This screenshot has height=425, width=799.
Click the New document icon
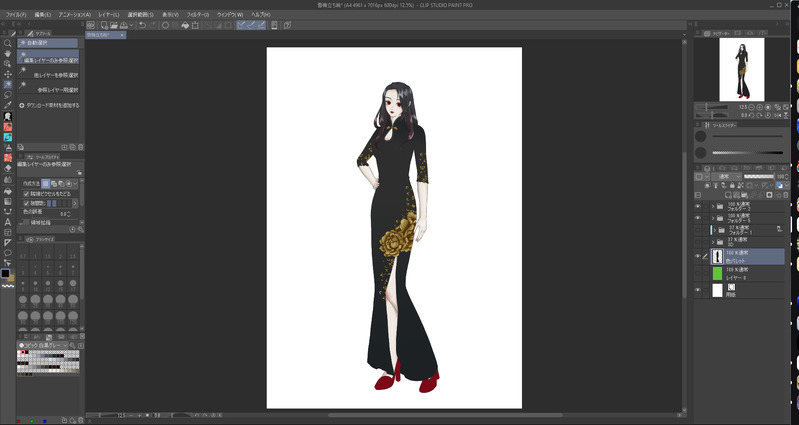tap(104, 25)
